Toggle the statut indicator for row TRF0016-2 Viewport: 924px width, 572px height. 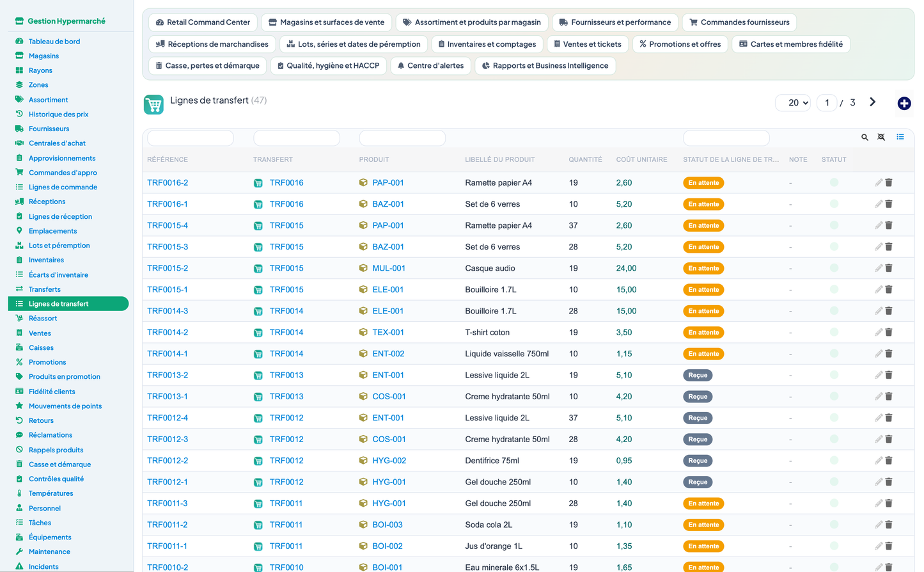click(x=834, y=182)
